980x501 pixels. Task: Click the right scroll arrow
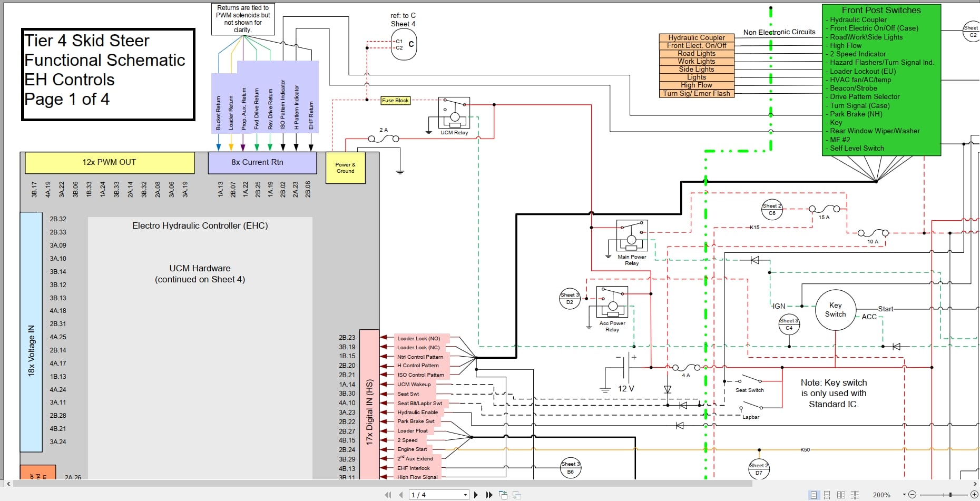[x=975, y=483]
